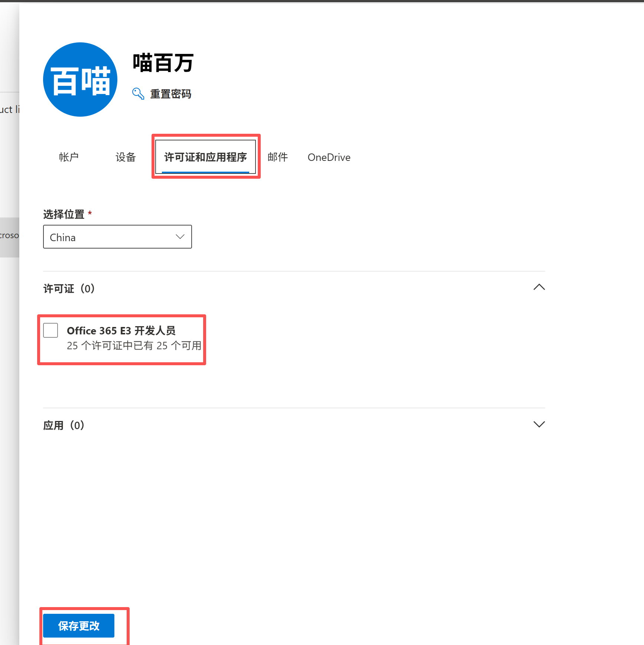
Task: Select the 帐户 tab
Action: point(69,157)
